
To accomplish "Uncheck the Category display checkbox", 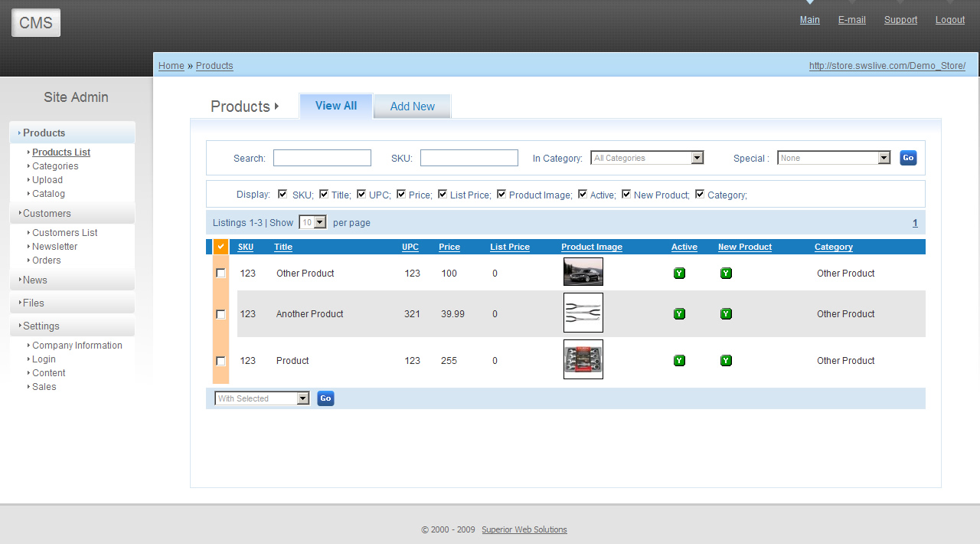I will click(700, 195).
